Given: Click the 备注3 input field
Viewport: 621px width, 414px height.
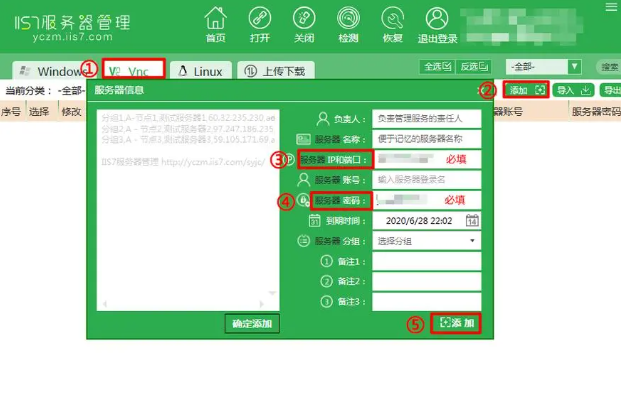Looking at the screenshot, I should (x=427, y=302).
